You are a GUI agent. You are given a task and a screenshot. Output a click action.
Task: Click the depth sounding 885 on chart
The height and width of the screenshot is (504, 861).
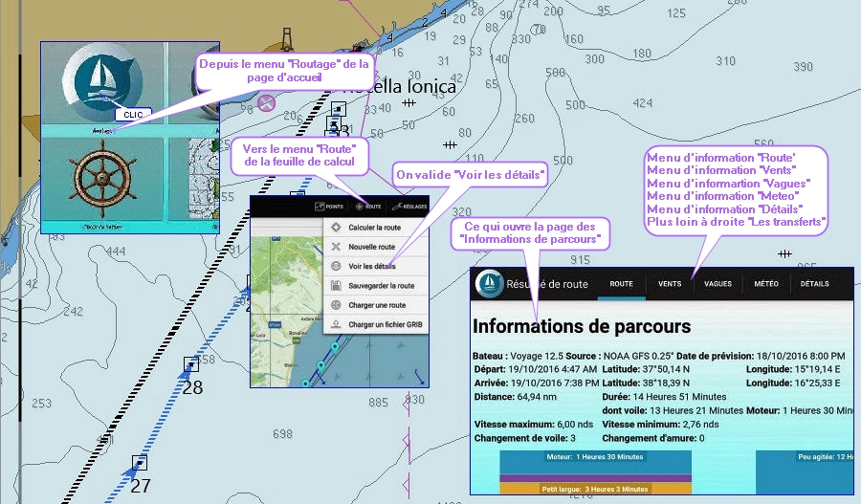[x=379, y=403]
